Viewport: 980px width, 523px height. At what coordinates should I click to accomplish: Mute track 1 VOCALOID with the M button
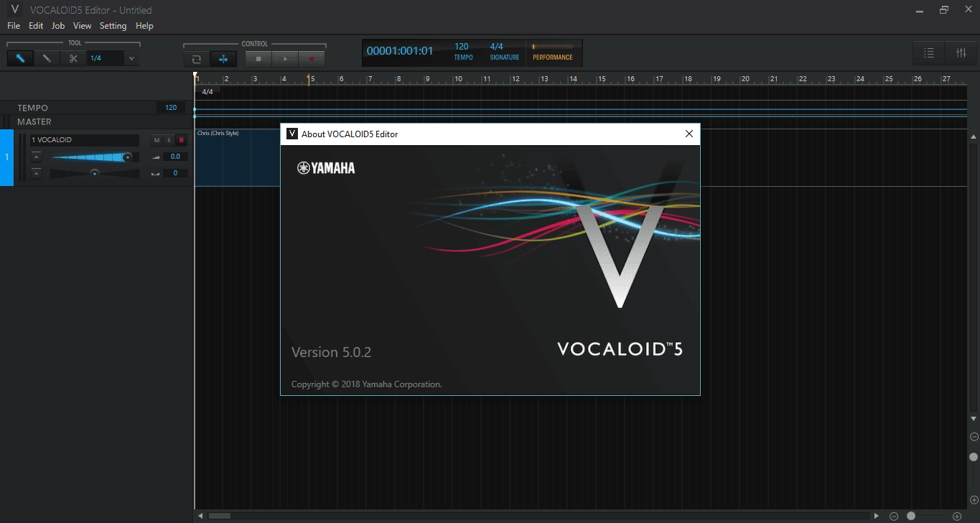(157, 140)
